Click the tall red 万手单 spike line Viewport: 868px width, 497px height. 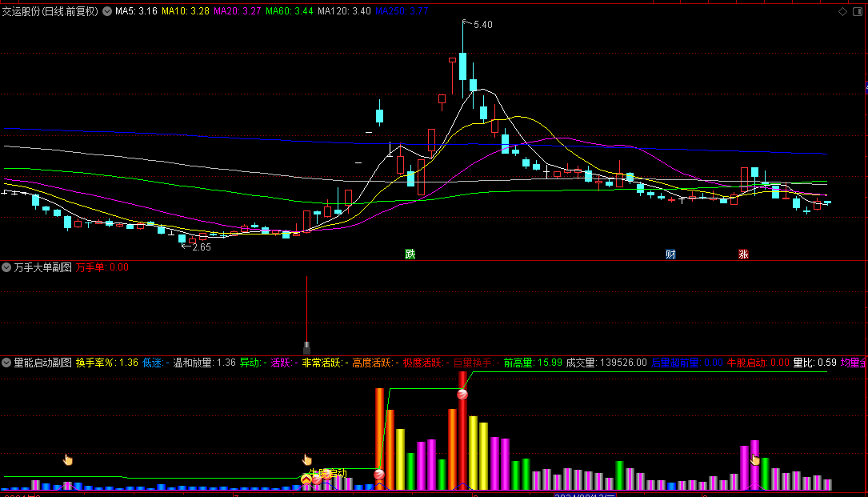pyautogui.click(x=306, y=311)
